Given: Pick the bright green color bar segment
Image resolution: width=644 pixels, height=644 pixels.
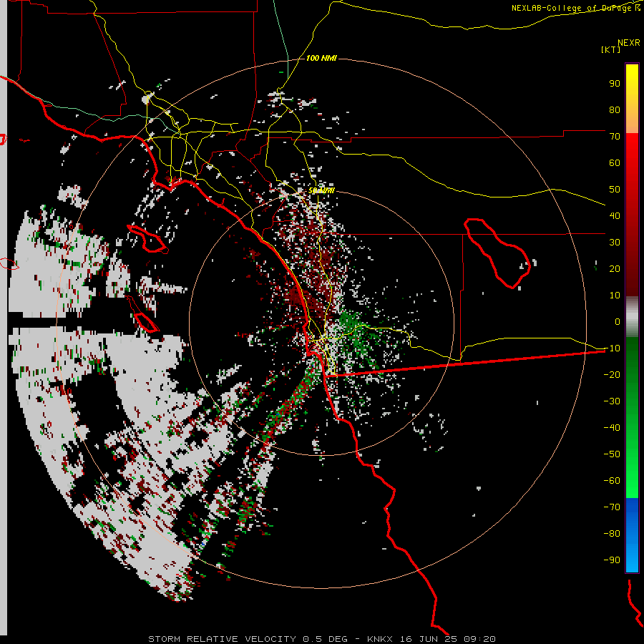Looking at the screenshot, I should [x=632, y=472].
